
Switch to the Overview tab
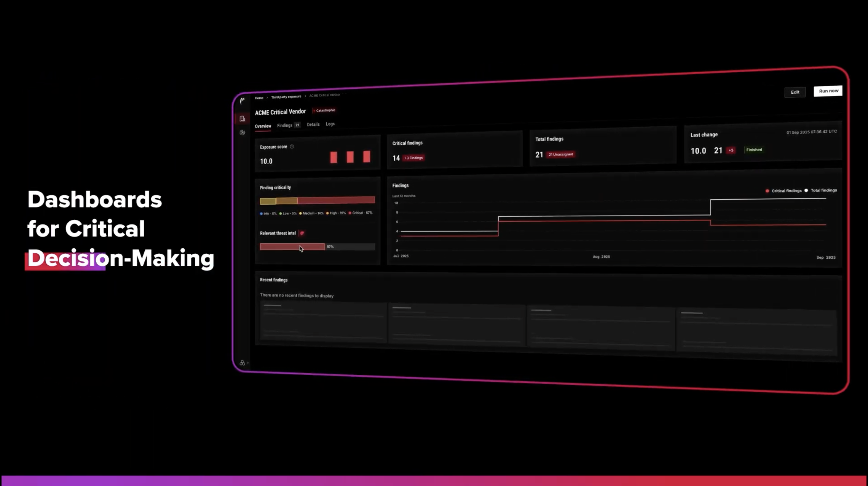[263, 126]
